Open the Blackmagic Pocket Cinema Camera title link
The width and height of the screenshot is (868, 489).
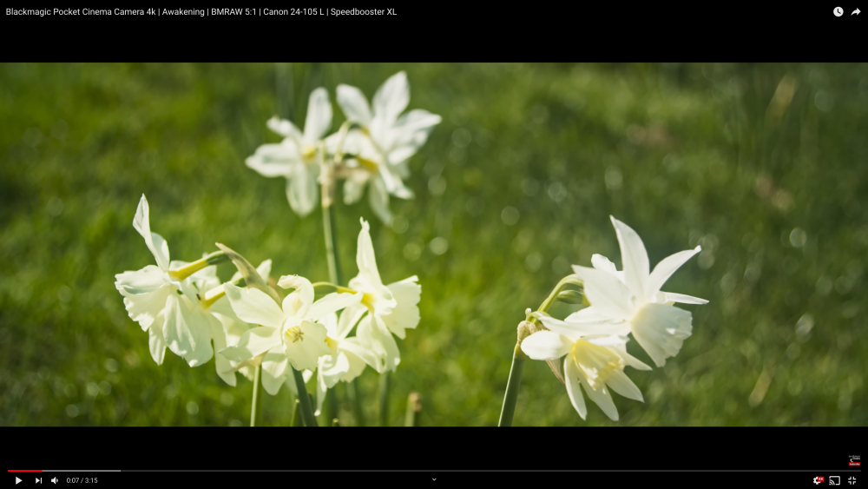pos(201,12)
